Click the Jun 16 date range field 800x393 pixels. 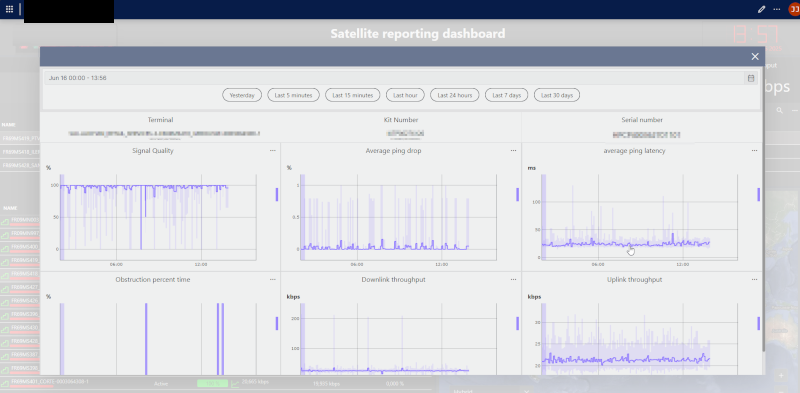[x=393, y=78]
